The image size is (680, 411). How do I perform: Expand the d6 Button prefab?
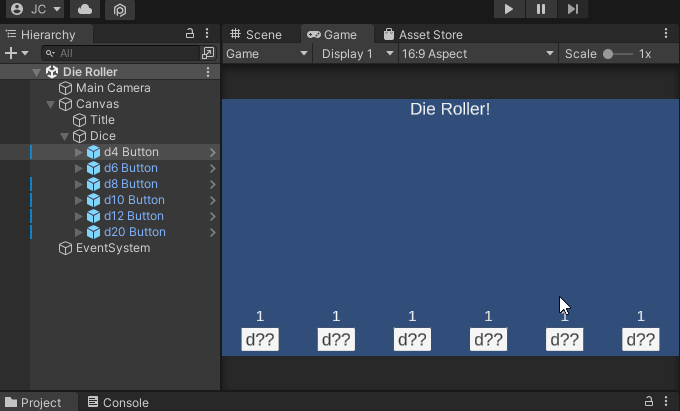coord(78,168)
